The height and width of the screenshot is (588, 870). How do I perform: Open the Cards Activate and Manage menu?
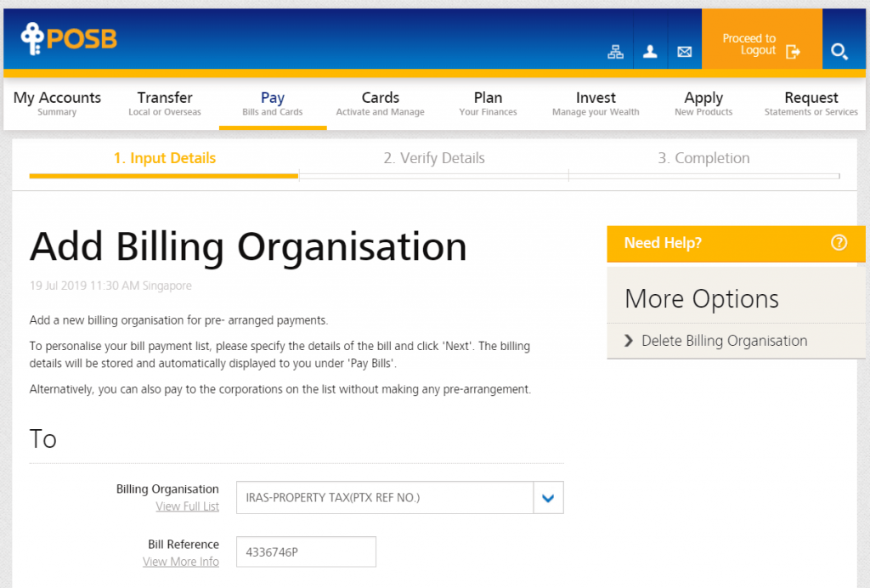(x=380, y=104)
